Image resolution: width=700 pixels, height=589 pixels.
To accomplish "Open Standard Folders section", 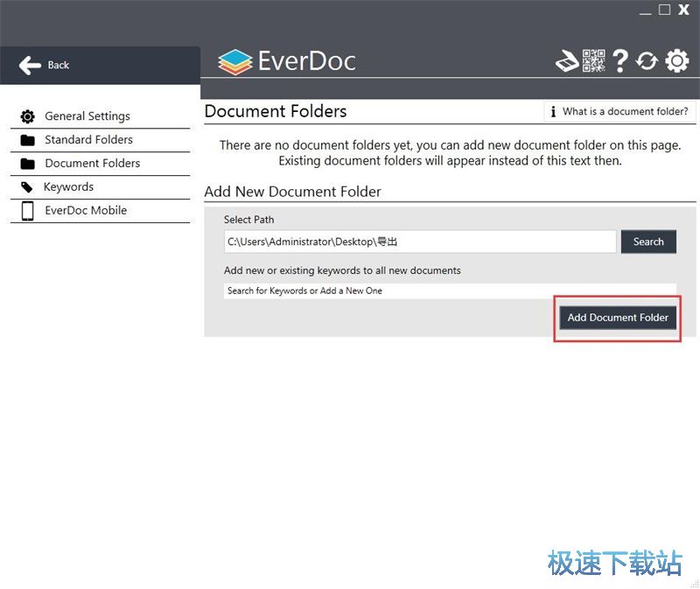I will pyautogui.click(x=100, y=140).
